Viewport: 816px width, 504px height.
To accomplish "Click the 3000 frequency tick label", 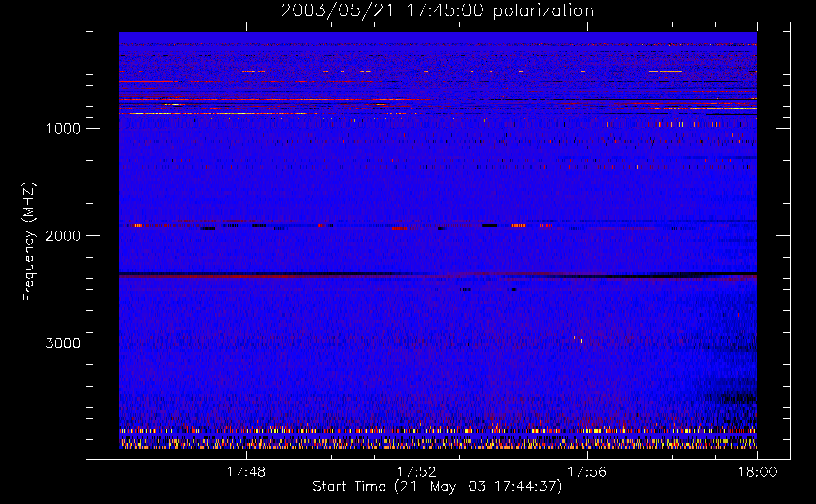I will 63,343.
